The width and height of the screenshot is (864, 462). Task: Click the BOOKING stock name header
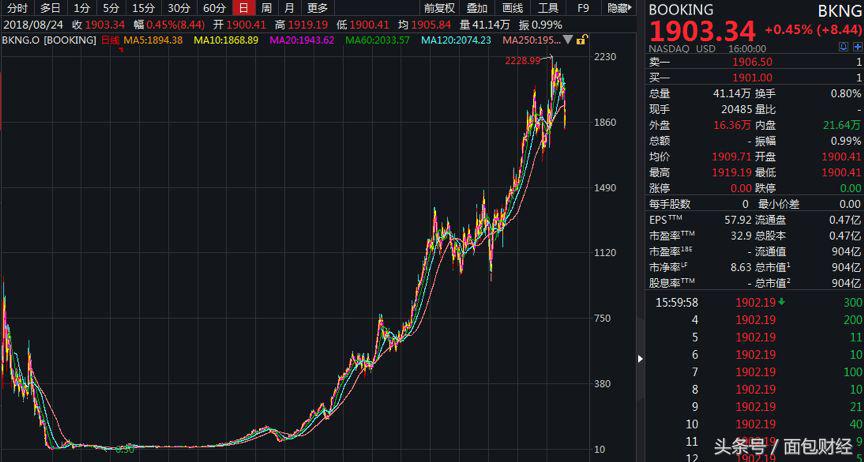[x=681, y=10]
